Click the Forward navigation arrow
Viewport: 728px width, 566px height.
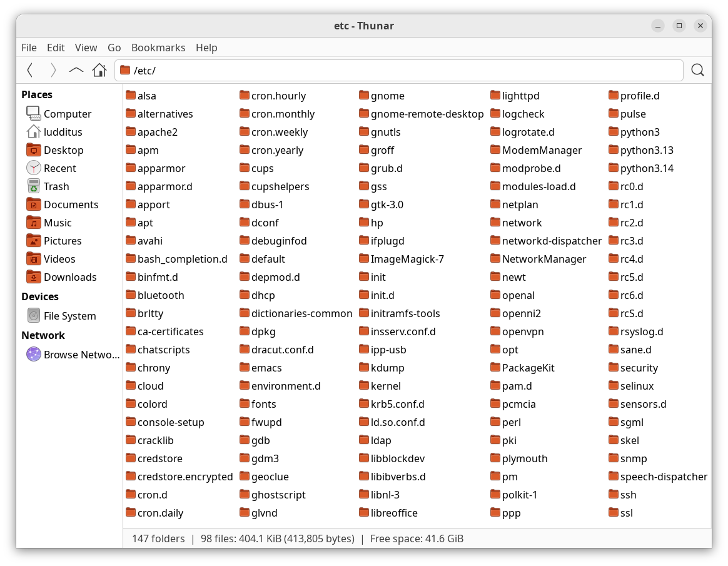[x=53, y=70]
